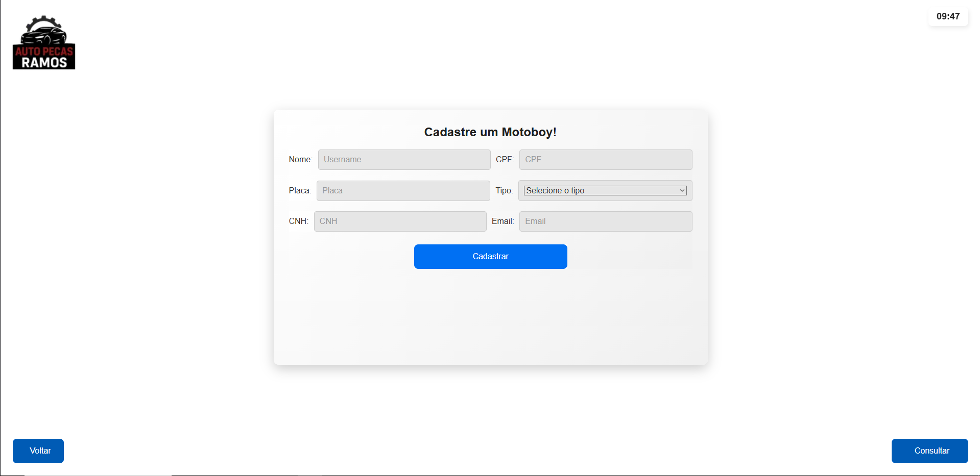The width and height of the screenshot is (980, 476).
Task: Click into the CPF text field
Action: click(x=605, y=160)
